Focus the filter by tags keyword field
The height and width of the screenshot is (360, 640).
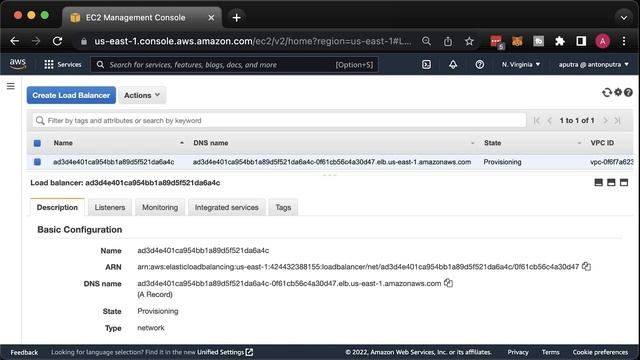pyautogui.click(x=279, y=120)
